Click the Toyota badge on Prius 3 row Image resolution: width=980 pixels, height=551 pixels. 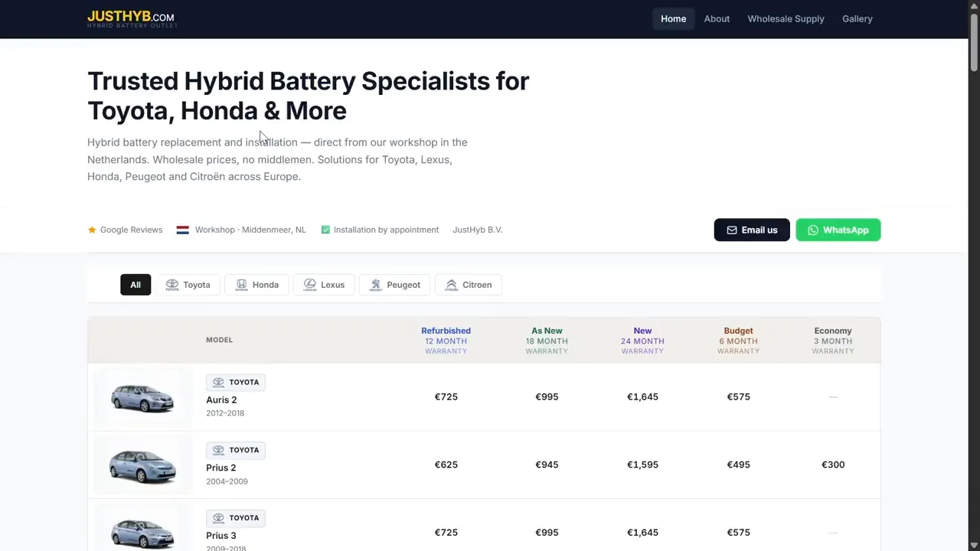236,518
